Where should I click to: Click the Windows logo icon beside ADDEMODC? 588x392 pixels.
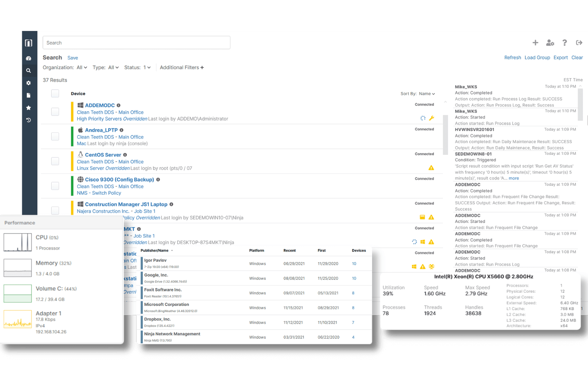coord(80,105)
